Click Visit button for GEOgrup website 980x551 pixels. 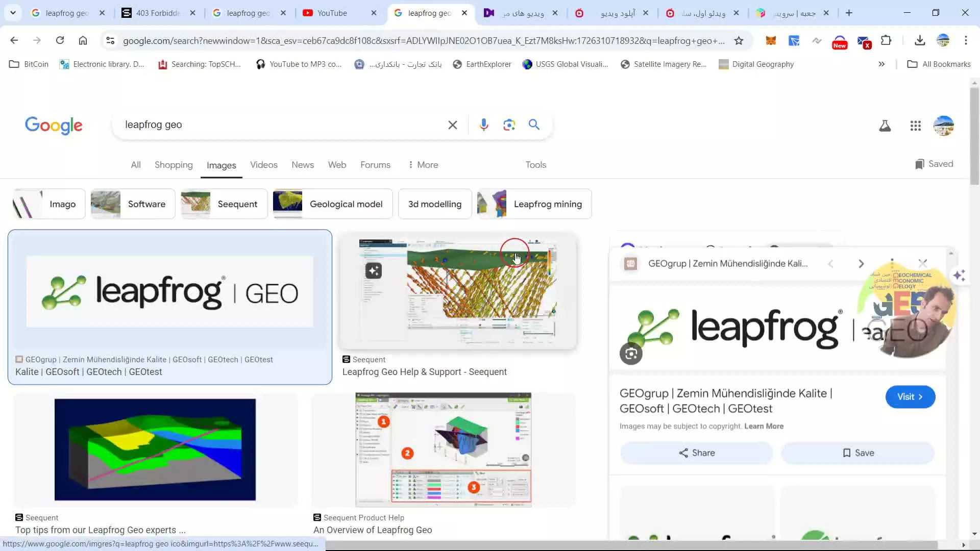tap(910, 397)
